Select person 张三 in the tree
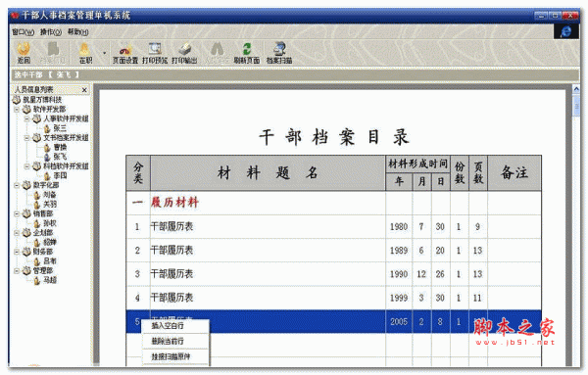The height and width of the screenshot is (375, 588). coord(60,128)
